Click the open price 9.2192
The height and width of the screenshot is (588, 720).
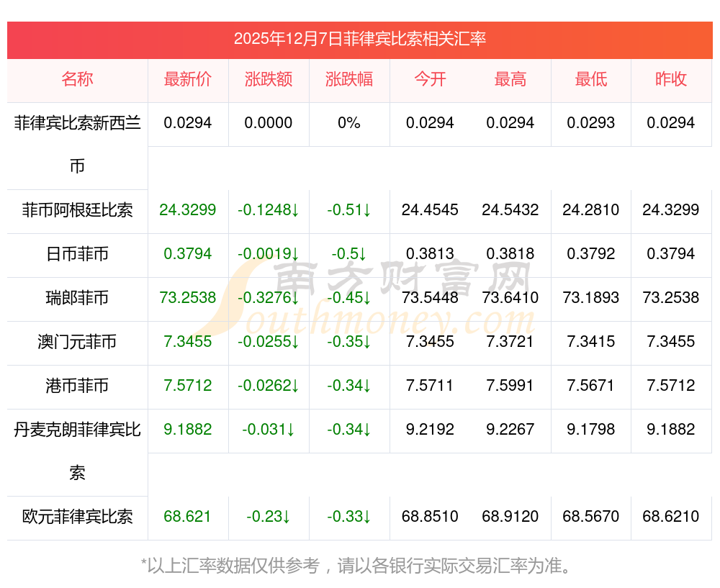pyautogui.click(x=430, y=429)
